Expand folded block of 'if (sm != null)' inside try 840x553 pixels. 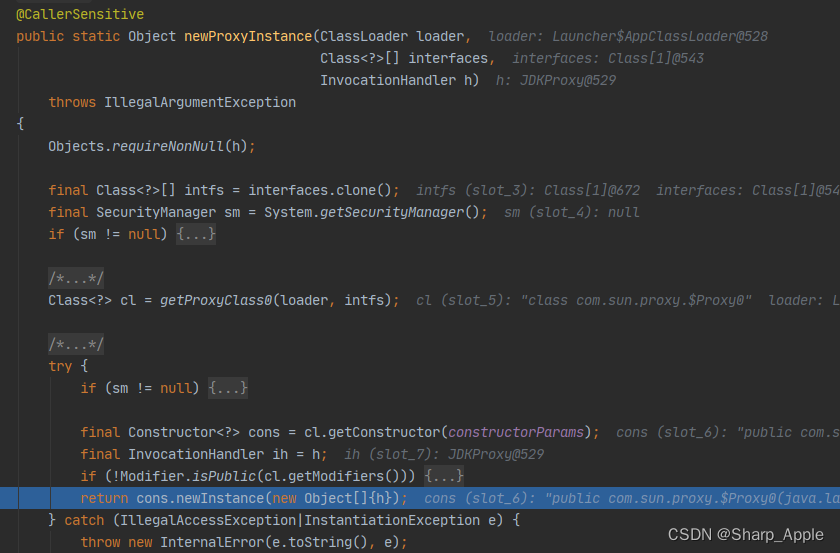click(228, 388)
